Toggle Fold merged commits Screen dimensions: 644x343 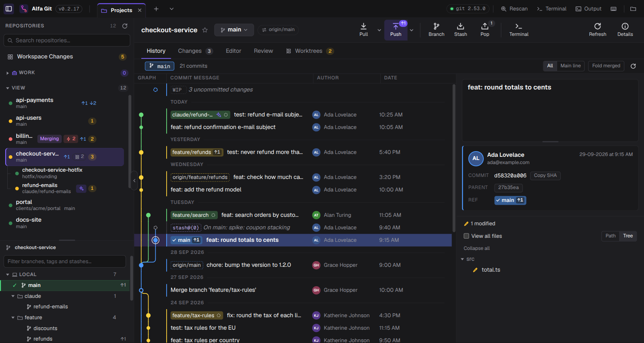[606, 66]
